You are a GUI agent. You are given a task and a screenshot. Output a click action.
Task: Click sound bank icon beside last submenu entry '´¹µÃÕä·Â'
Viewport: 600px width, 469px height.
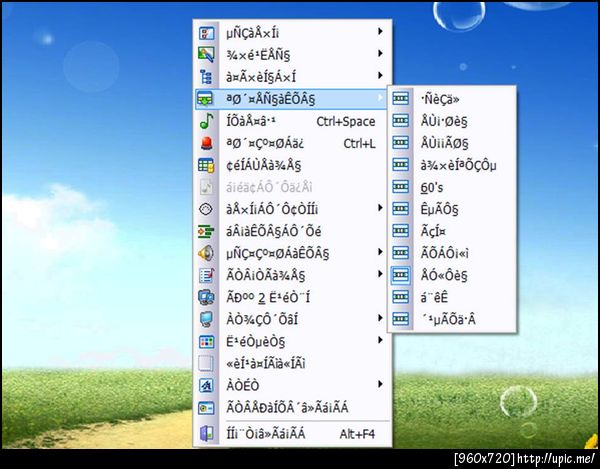400,319
